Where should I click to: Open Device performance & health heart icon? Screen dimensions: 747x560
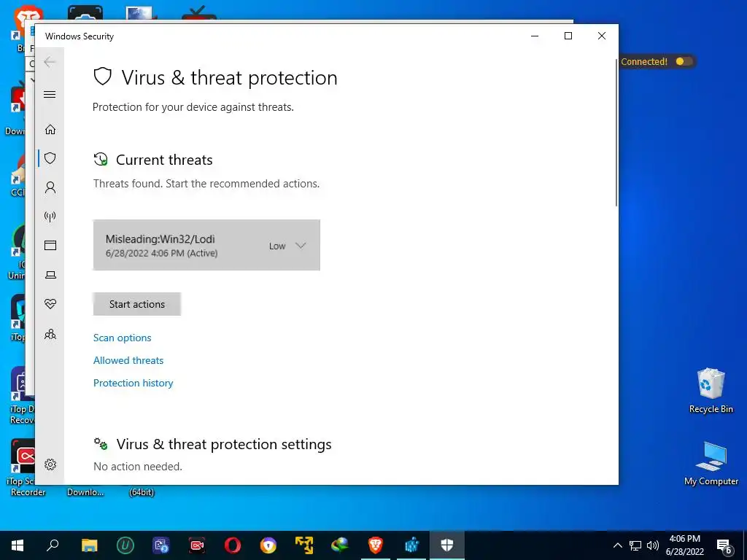point(50,304)
